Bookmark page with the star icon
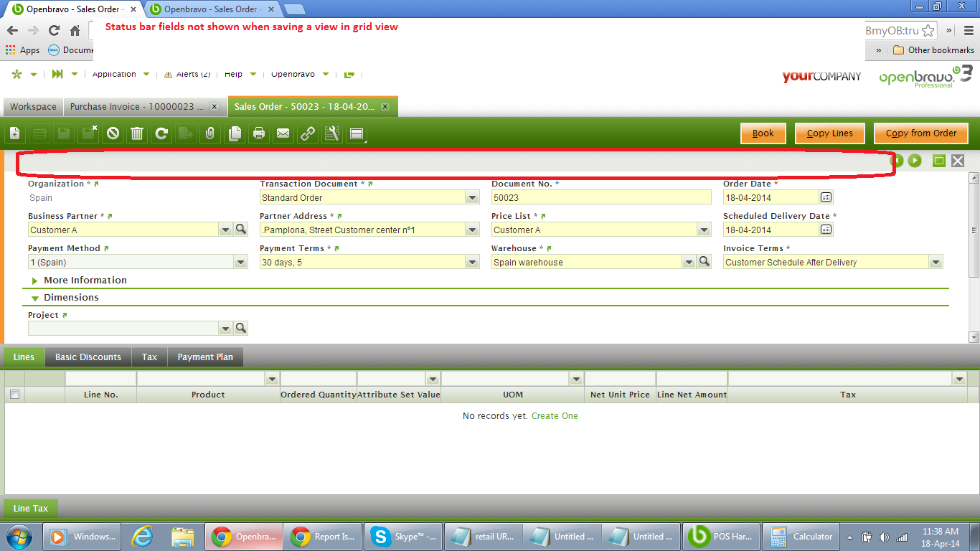 (928, 31)
